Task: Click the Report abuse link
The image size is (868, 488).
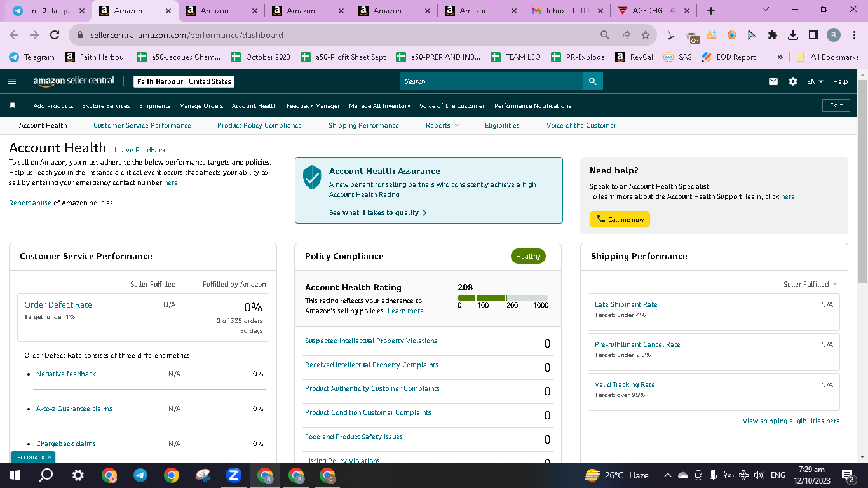Action: tap(30, 203)
